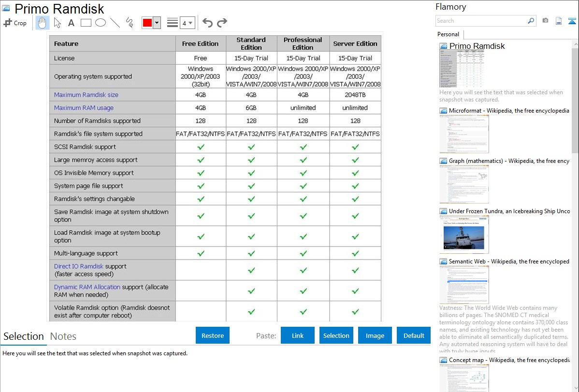Screen dimensions: 579x392
Task: Open the Maximum Ramdisk size link
Action: point(86,95)
